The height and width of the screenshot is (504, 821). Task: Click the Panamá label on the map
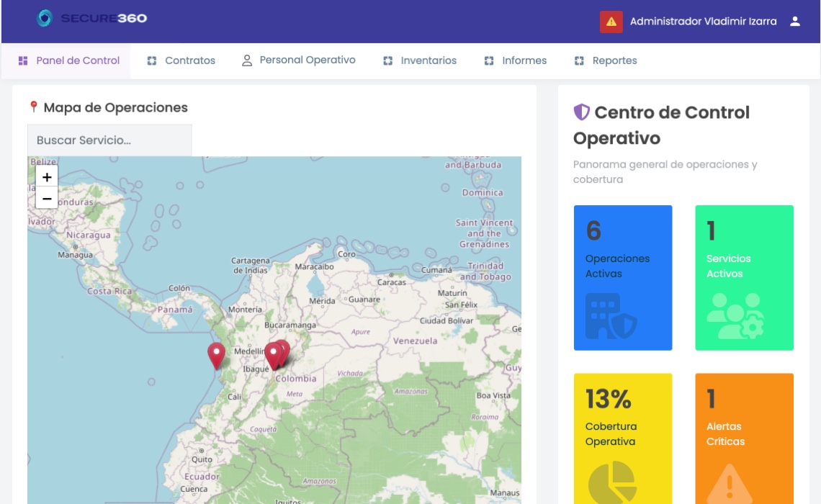point(175,310)
